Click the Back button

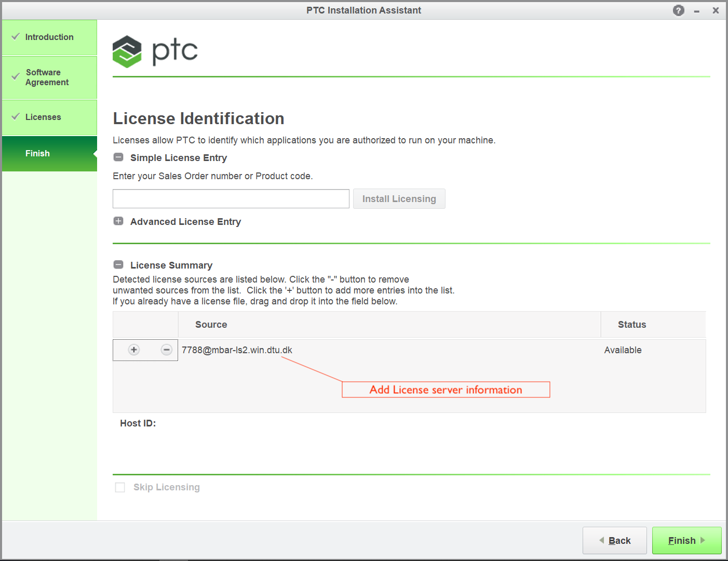(615, 541)
